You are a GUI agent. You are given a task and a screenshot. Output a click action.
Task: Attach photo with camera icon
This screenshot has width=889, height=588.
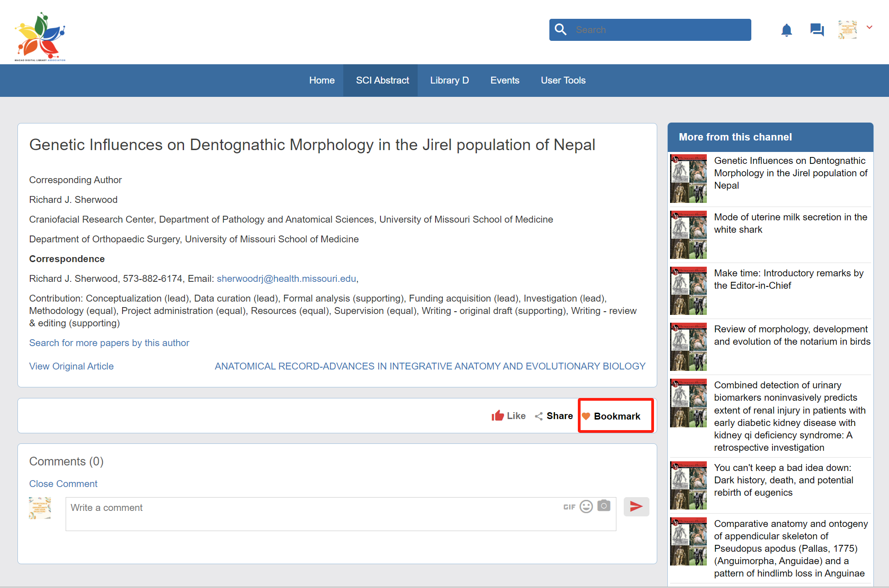tap(604, 506)
